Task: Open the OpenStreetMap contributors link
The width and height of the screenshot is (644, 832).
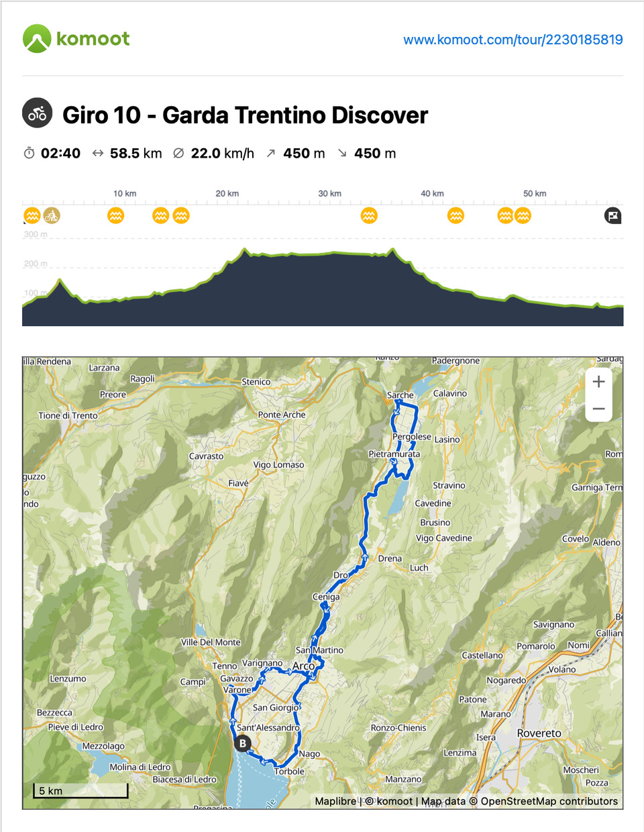Action: [549, 801]
